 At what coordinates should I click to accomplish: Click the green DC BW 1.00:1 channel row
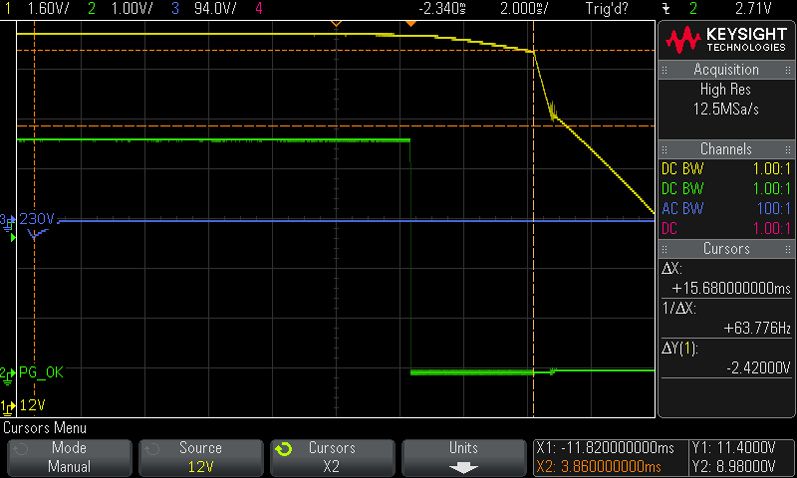click(x=726, y=188)
